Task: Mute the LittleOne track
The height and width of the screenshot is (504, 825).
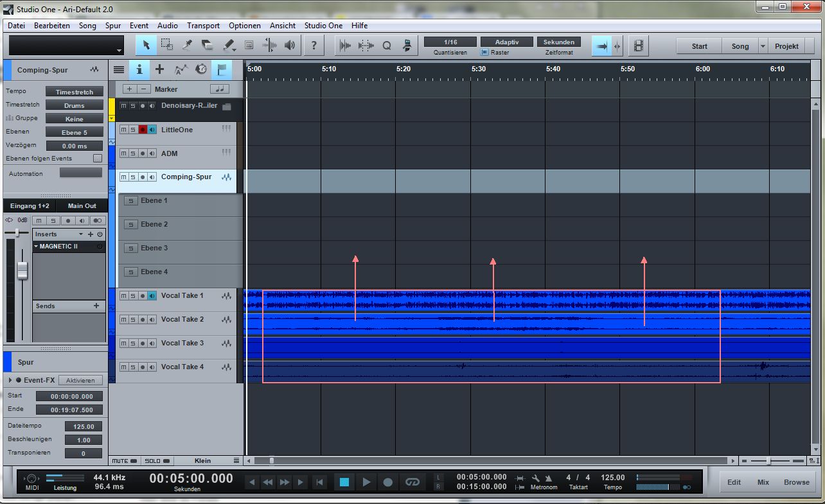Action: click(x=123, y=130)
